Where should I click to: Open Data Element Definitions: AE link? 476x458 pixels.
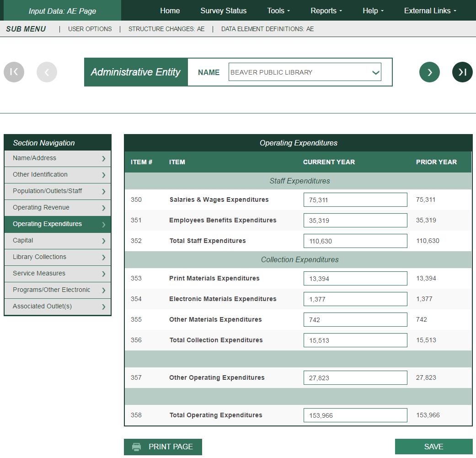267,29
